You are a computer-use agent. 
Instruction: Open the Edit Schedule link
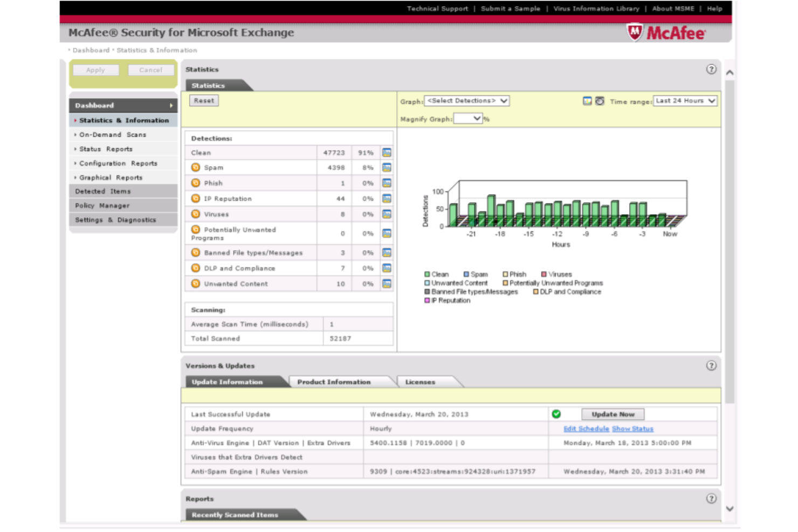[586, 429]
